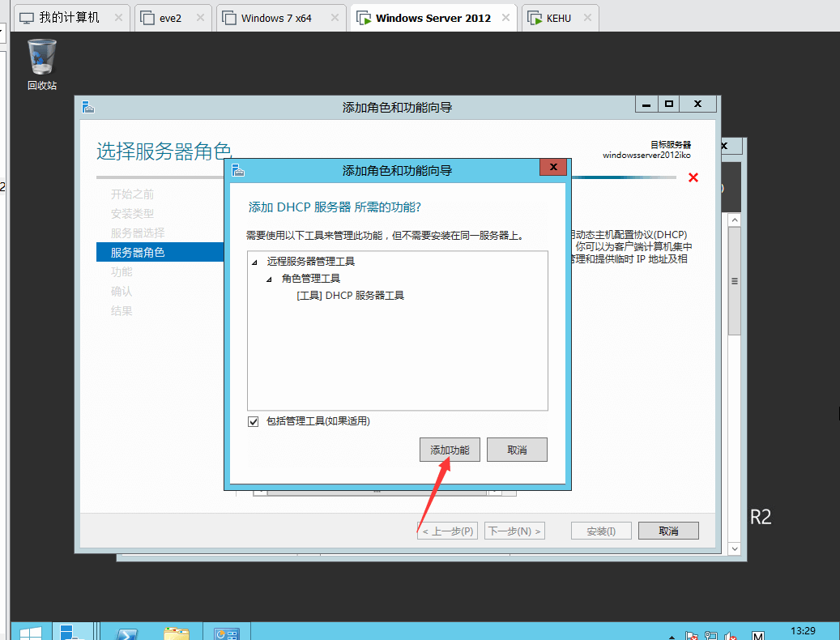
Task: Click the network status tray icon
Action: [711, 636]
